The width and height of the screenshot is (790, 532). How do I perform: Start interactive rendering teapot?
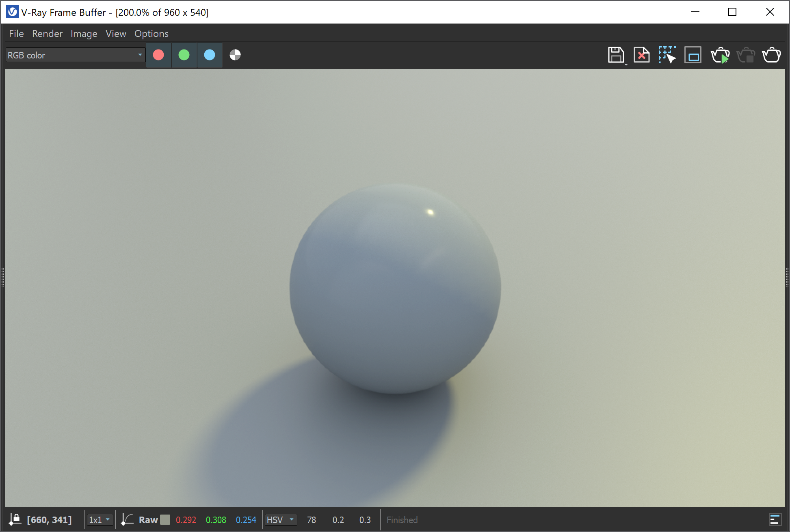[720, 55]
